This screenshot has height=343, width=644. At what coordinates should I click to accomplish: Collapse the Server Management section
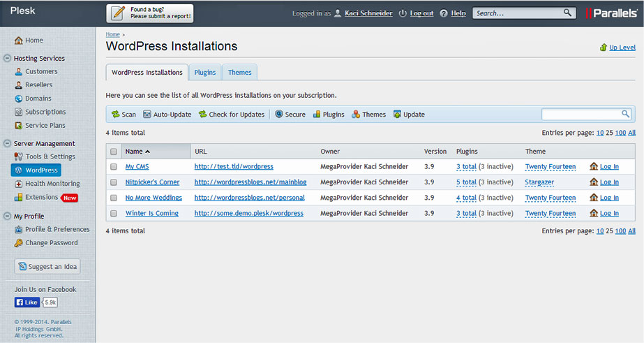[7, 143]
